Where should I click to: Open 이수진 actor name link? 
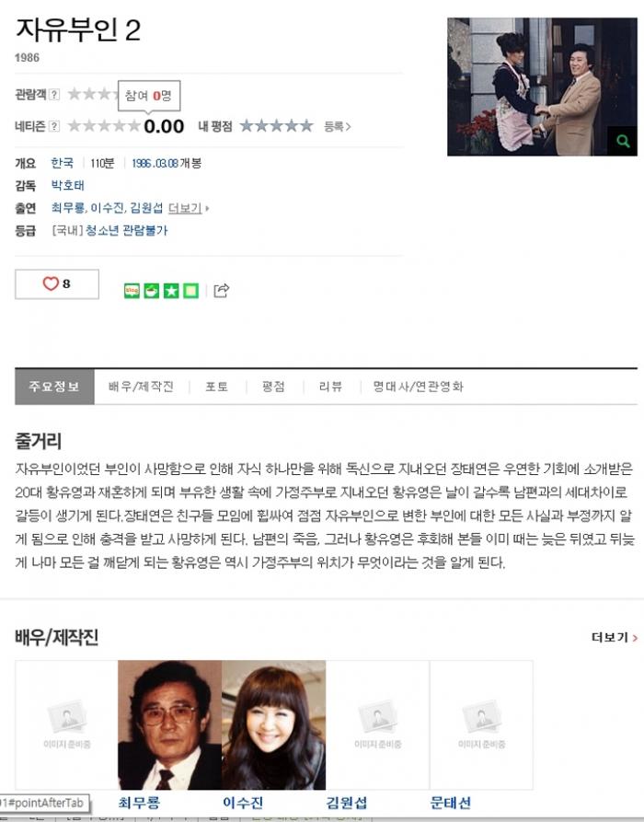coord(243,803)
